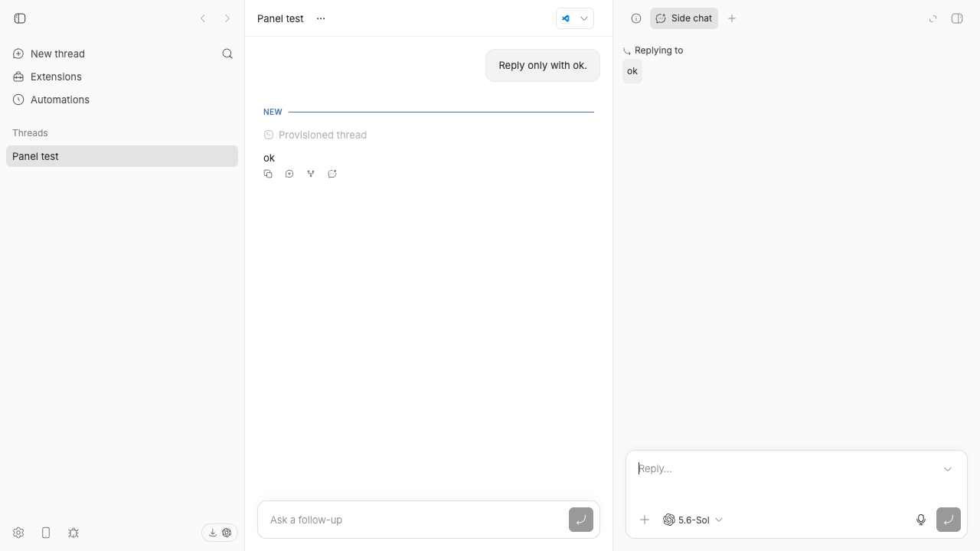The image size is (980, 551).
Task: Open in VS Code editor icon
Action: tap(566, 18)
